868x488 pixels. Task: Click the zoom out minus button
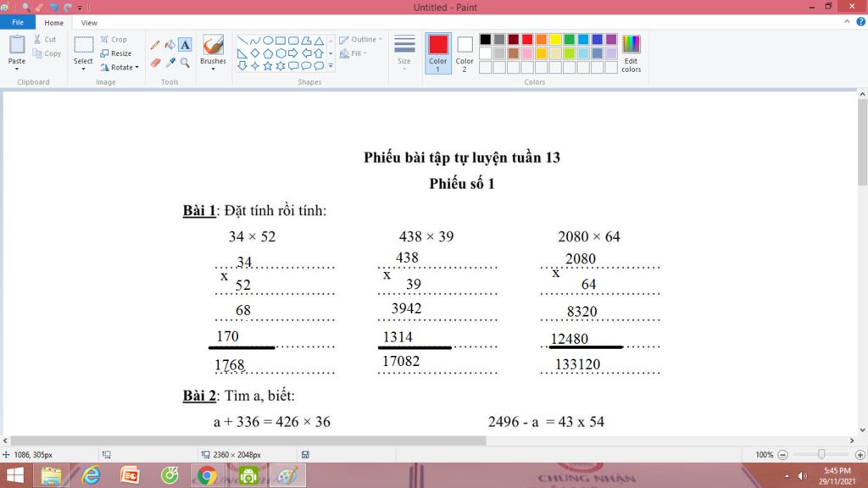782,454
